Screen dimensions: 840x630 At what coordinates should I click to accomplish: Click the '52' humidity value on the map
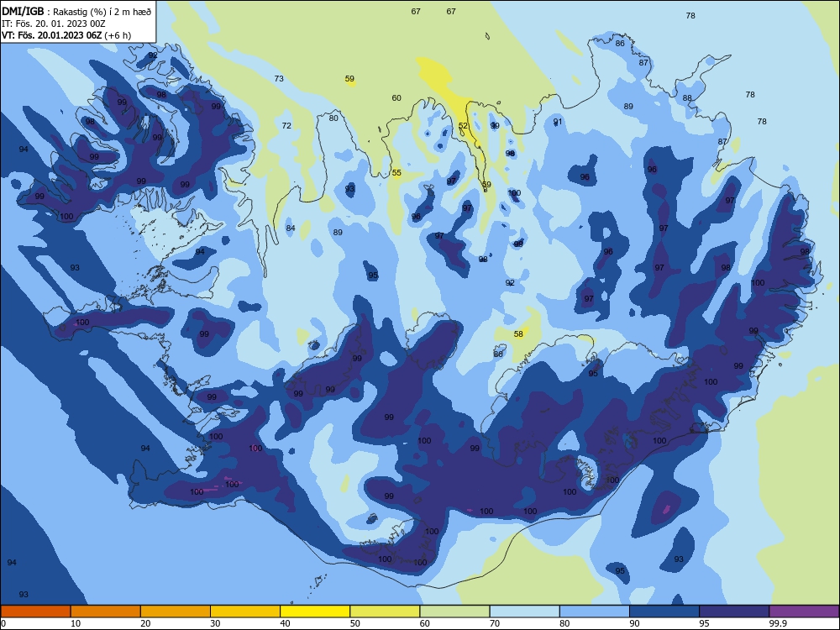click(x=463, y=126)
